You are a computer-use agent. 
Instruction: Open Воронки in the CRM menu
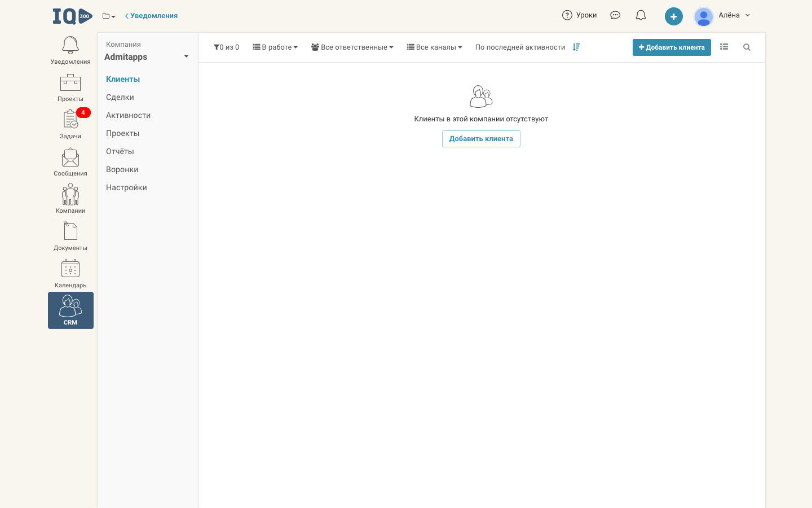coord(122,169)
